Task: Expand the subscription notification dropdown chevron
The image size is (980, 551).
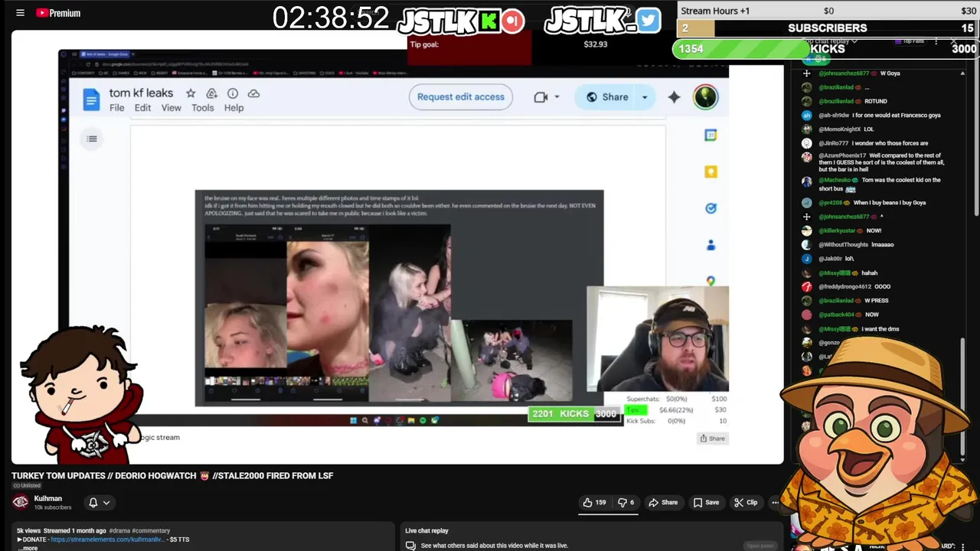Action: (106, 503)
